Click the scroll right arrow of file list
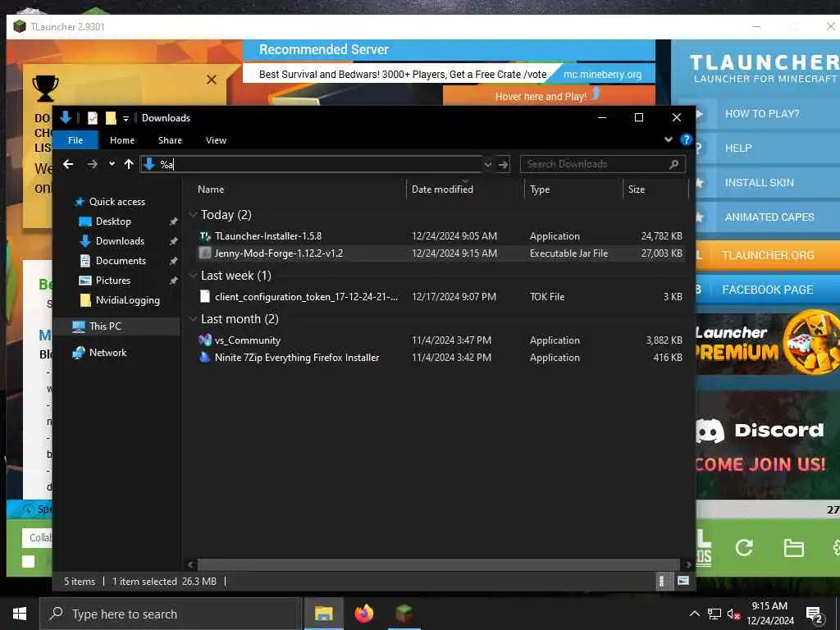The height and width of the screenshot is (630, 840). click(x=689, y=564)
